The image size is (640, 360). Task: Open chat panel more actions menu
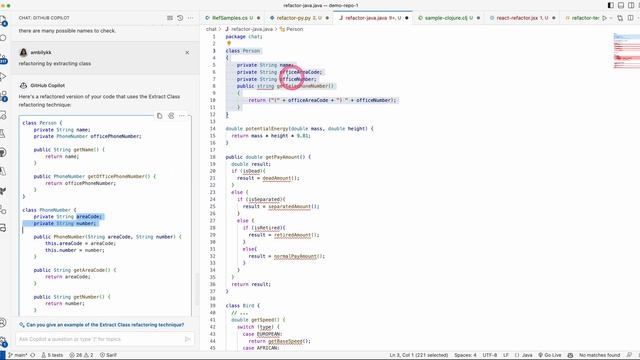pos(191,18)
